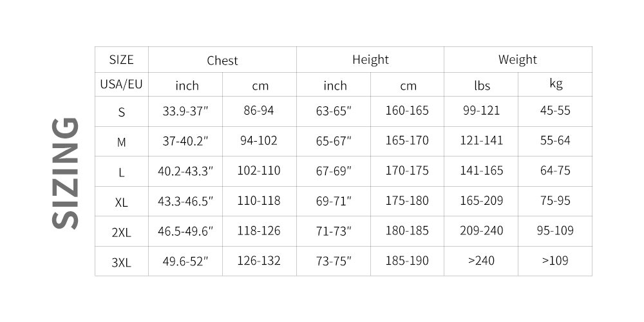Viewport: 644px width, 322px height.
Task: Click the 2XL size row label
Action: [x=121, y=232]
